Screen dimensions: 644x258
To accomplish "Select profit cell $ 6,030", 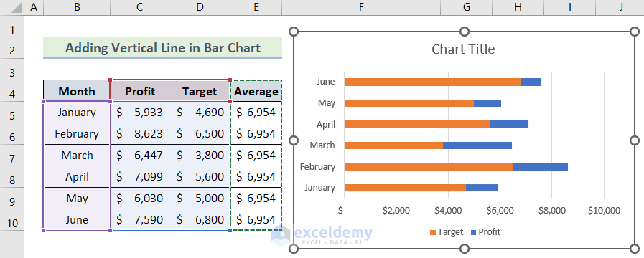I will [x=140, y=198].
